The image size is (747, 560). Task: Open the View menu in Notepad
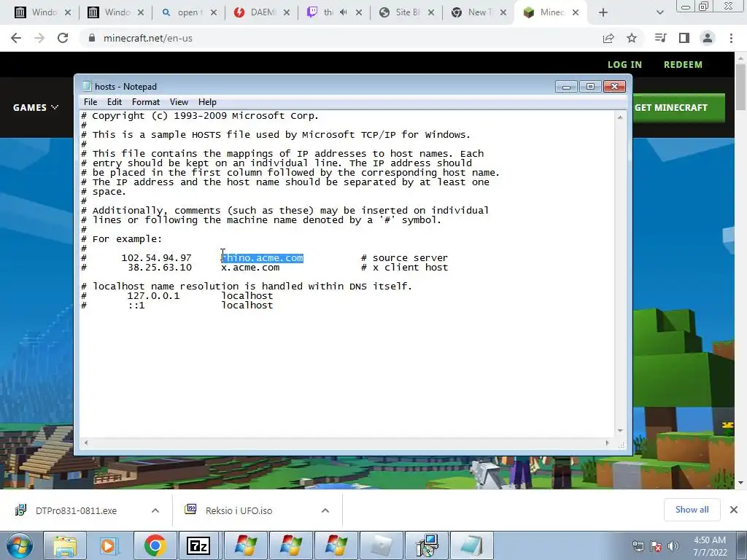coord(179,102)
